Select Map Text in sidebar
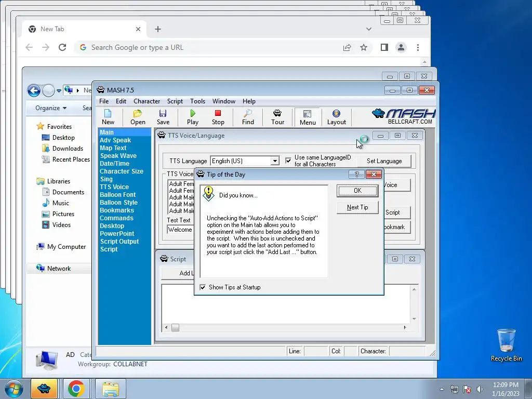Viewport: 532px width, 399px height. point(113,148)
